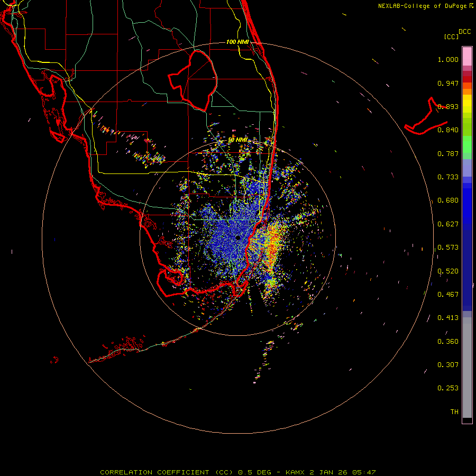Click the 100 NMI range ring label
The height and width of the screenshot is (476, 476).
237,42
